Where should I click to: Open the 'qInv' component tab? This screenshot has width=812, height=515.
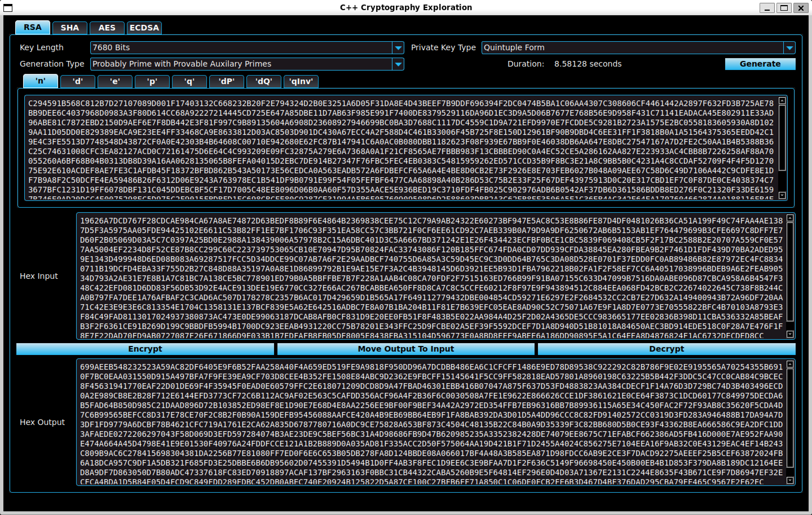tap(301, 81)
